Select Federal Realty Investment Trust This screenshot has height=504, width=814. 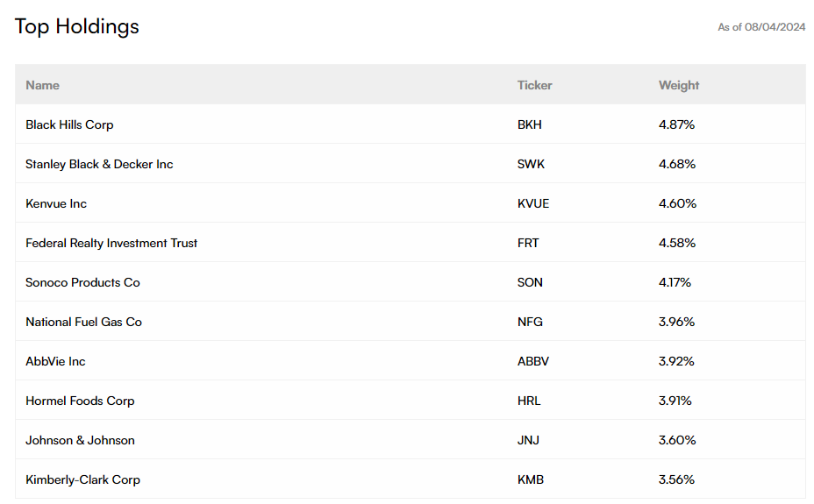coord(111,243)
